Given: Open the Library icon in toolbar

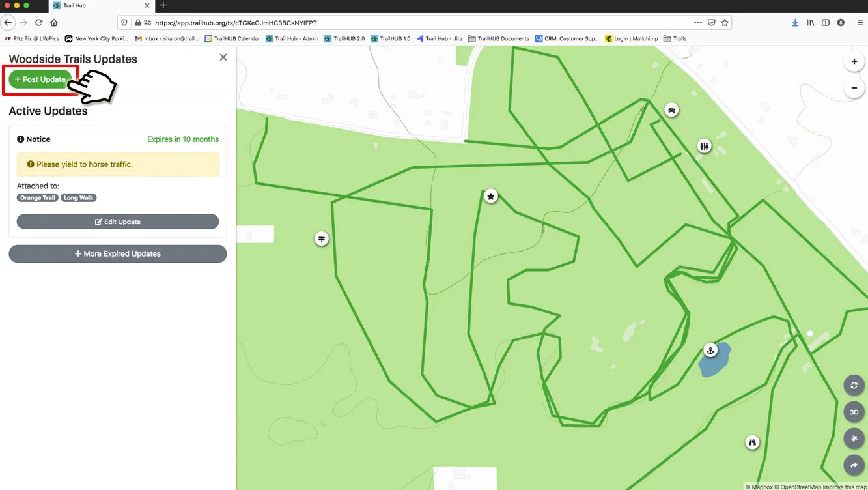Looking at the screenshot, I should (811, 23).
